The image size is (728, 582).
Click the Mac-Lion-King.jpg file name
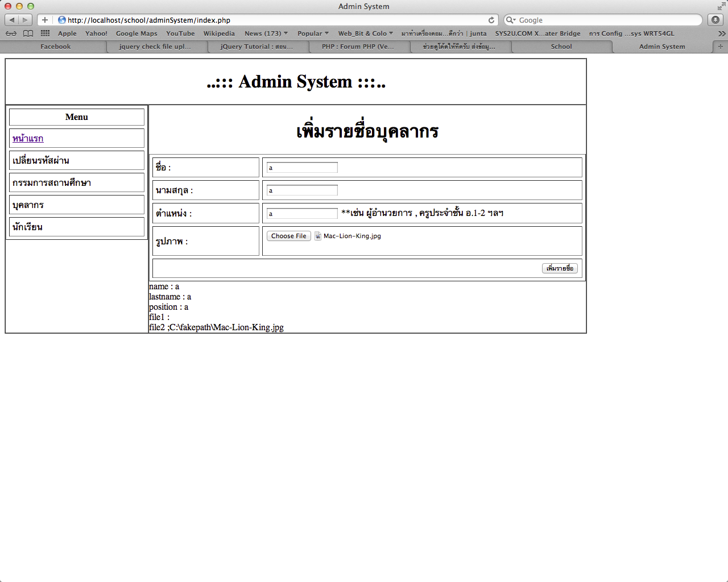point(352,236)
